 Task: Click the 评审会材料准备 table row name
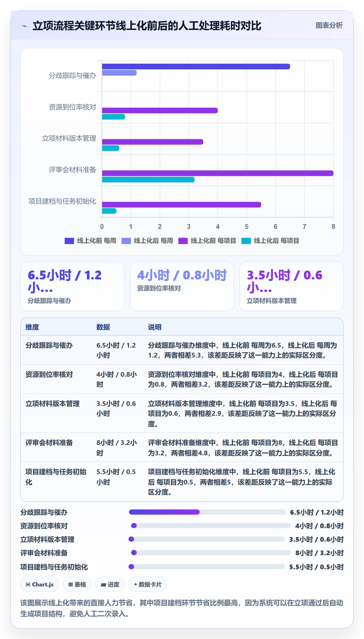click(x=49, y=443)
